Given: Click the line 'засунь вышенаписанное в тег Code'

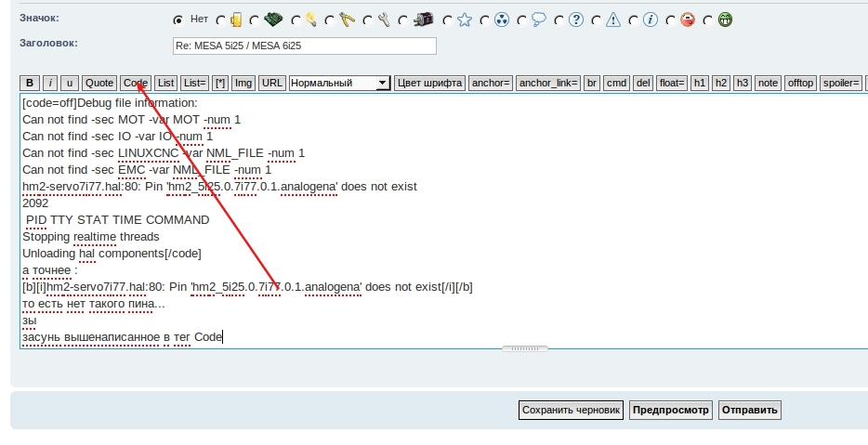Looking at the screenshot, I should coord(123,337).
